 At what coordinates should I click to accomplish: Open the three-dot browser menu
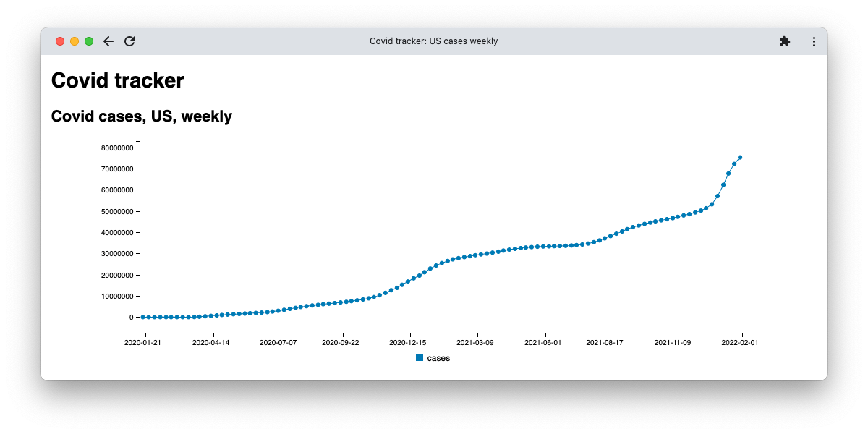click(x=814, y=41)
